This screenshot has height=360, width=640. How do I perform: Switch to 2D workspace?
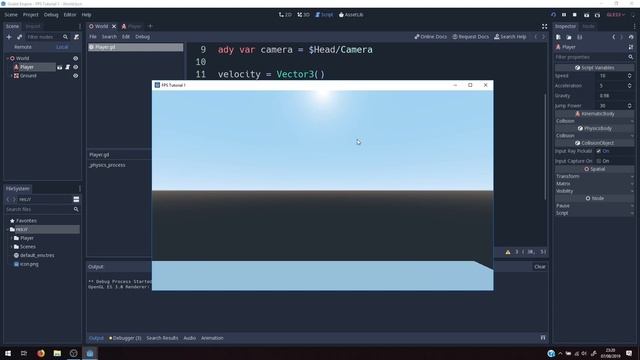click(285, 15)
